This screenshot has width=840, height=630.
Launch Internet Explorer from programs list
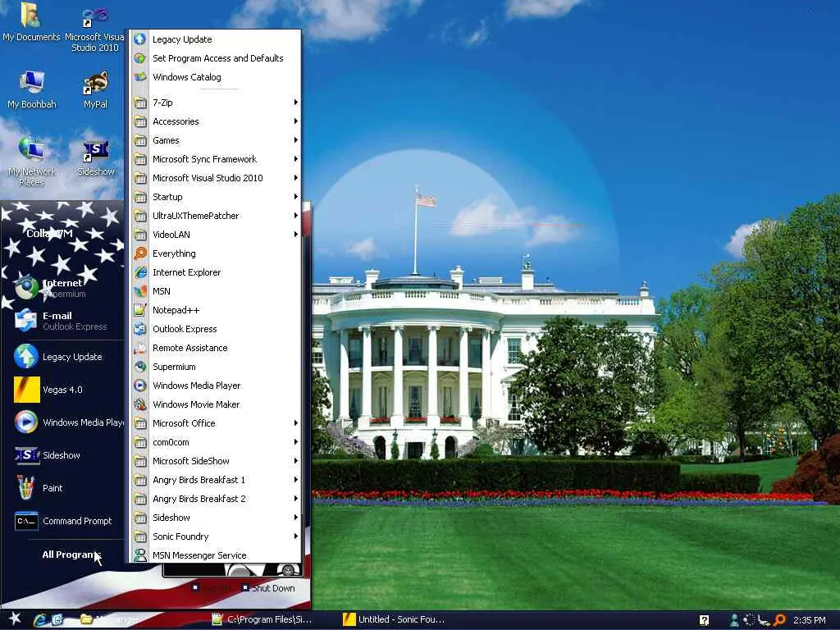(214, 272)
